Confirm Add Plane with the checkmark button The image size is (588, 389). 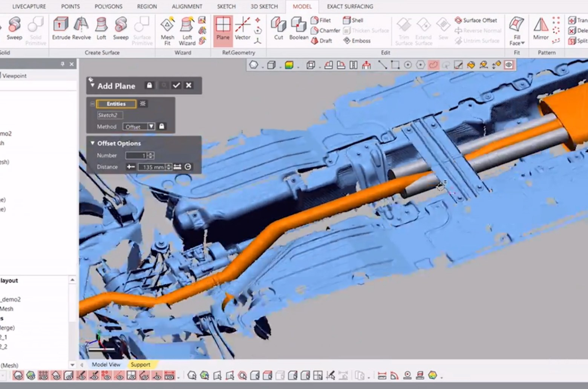(176, 86)
